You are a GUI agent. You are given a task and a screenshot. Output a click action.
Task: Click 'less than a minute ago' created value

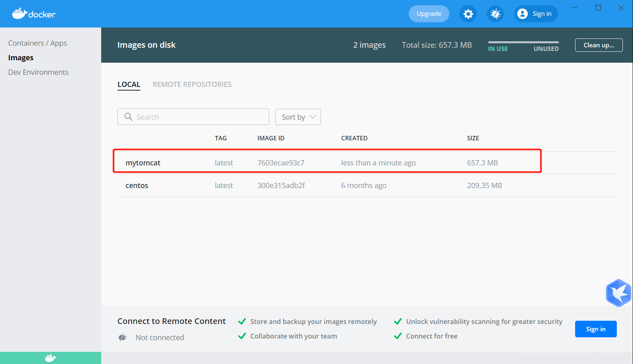[378, 163]
